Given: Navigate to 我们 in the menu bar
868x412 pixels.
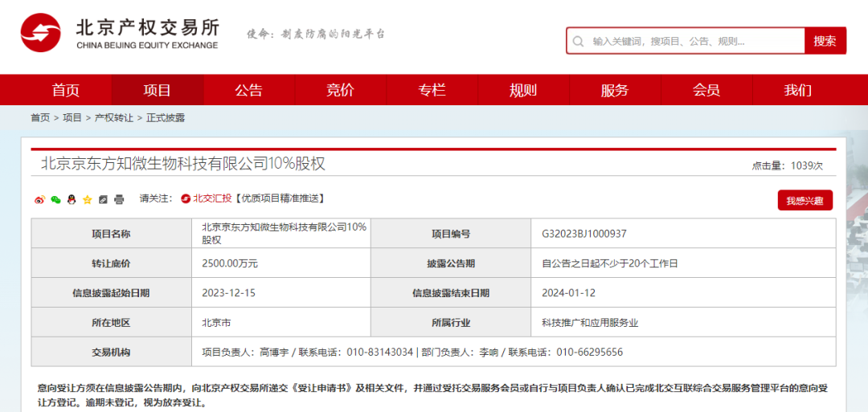Looking at the screenshot, I should click(x=798, y=90).
